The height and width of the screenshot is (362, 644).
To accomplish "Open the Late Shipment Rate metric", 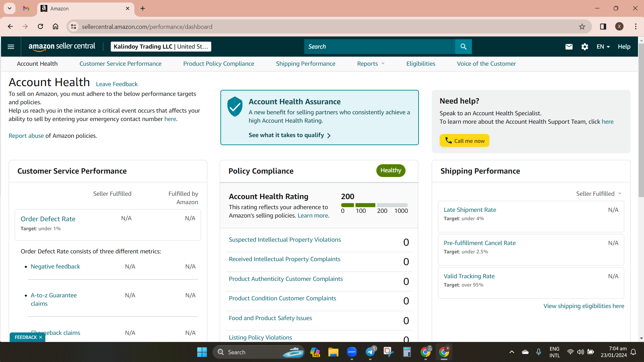I will click(x=470, y=210).
